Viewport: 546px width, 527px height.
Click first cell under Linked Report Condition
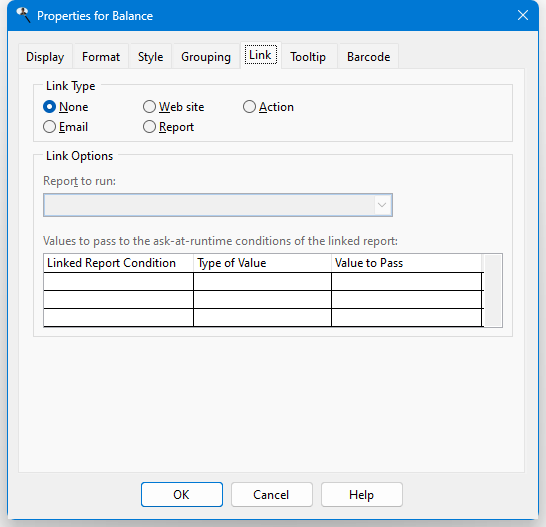tap(118, 281)
